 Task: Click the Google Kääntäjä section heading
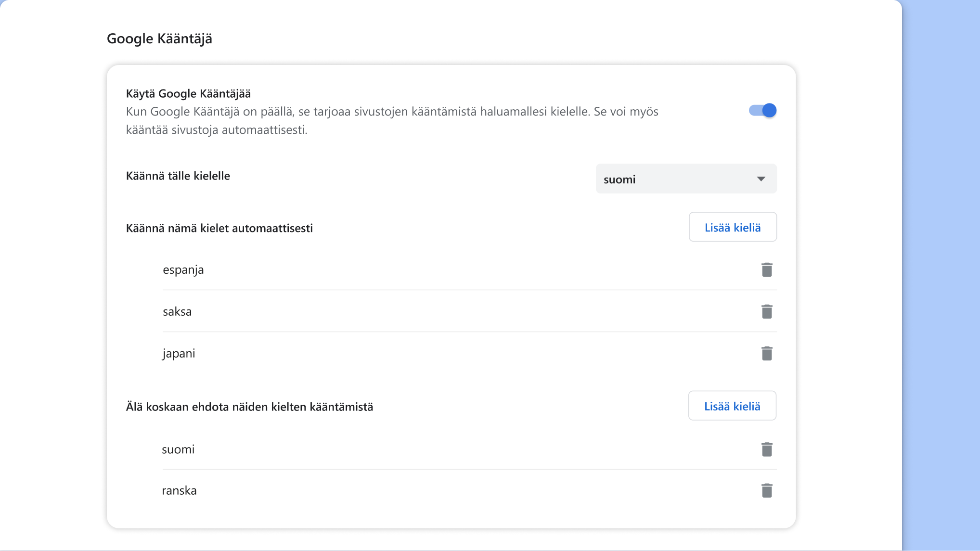click(x=159, y=38)
